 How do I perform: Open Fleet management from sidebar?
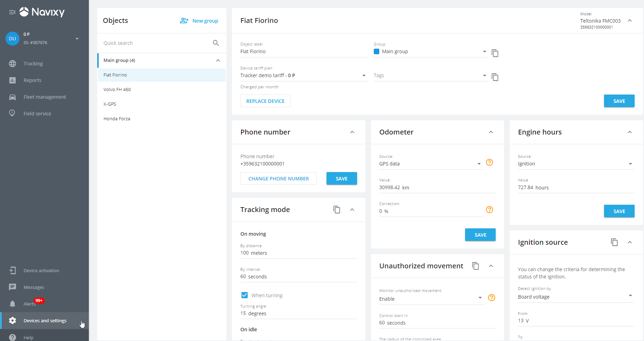pyautogui.click(x=44, y=97)
